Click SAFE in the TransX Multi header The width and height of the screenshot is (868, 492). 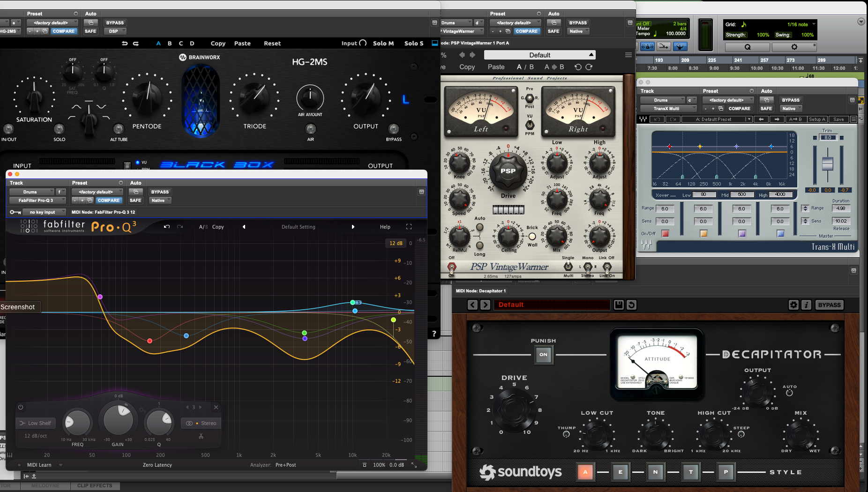(766, 108)
